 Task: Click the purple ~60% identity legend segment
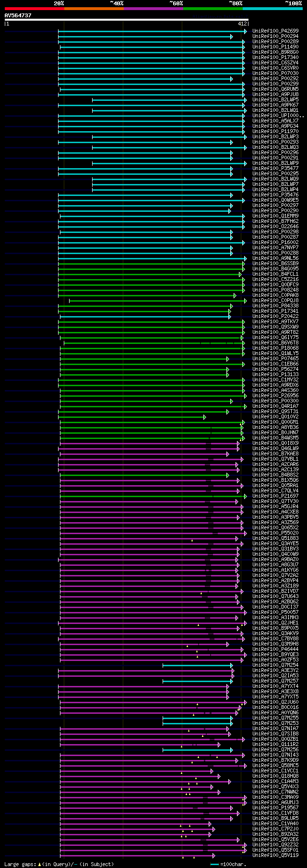[x=153, y=9]
